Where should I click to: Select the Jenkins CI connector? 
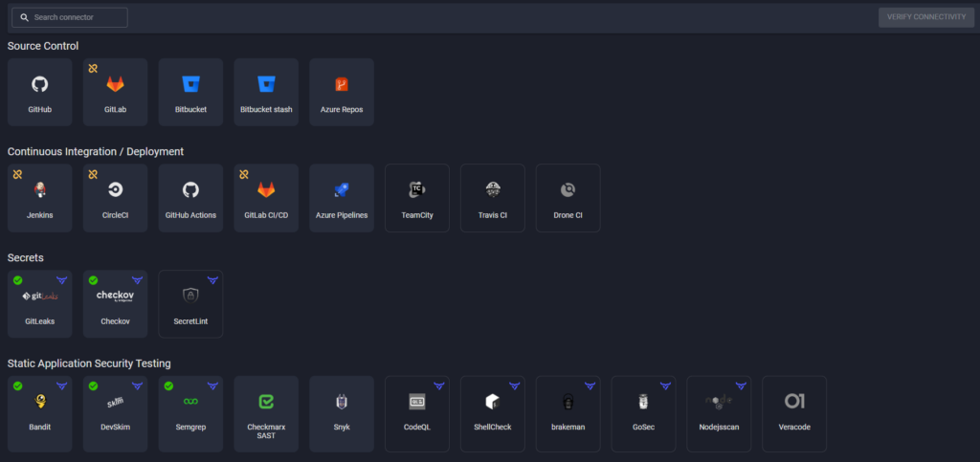40,198
